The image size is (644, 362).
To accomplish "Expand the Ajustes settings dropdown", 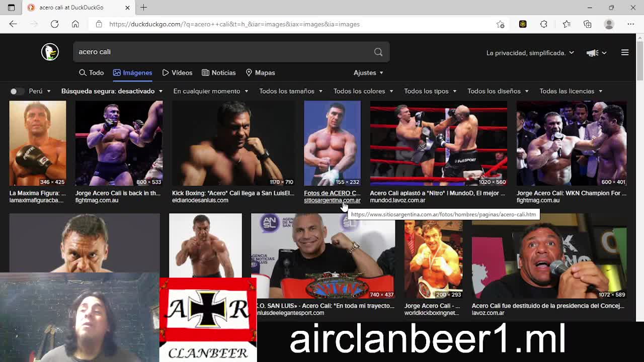I will tap(368, 73).
